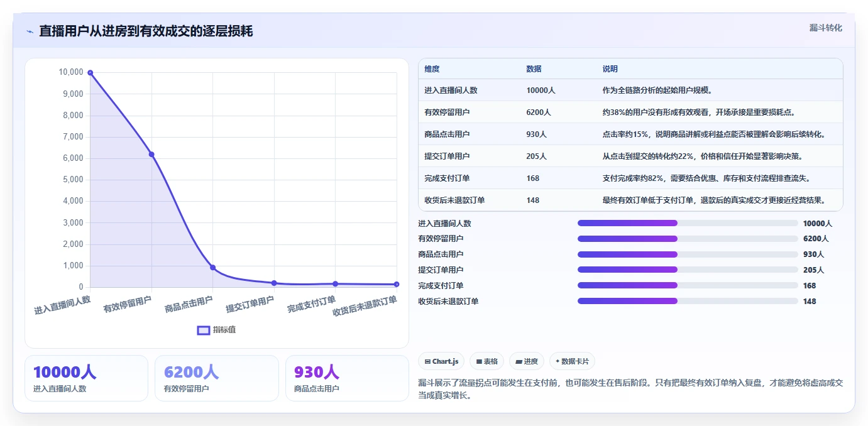Click the slanted 完成支付订单 x-axis label

pos(311,305)
